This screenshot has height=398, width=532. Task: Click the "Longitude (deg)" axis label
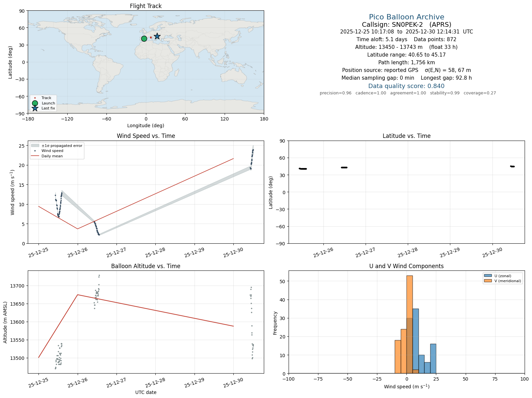click(146, 126)
